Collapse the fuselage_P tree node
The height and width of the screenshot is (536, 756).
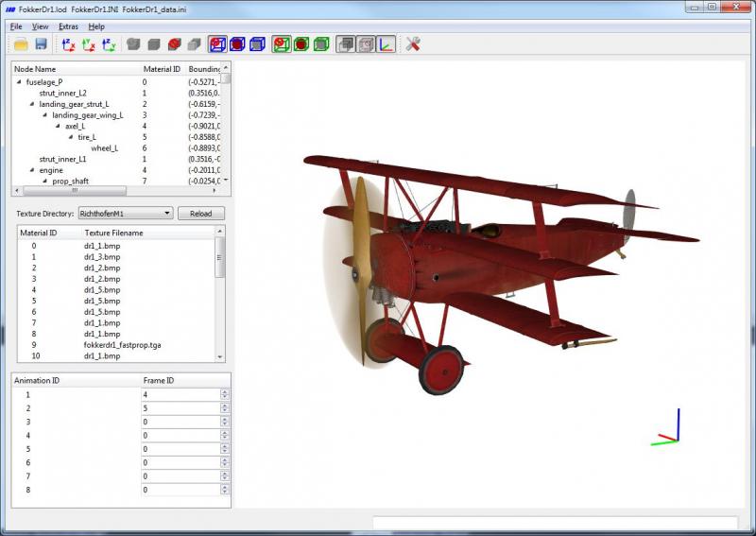tap(19, 82)
